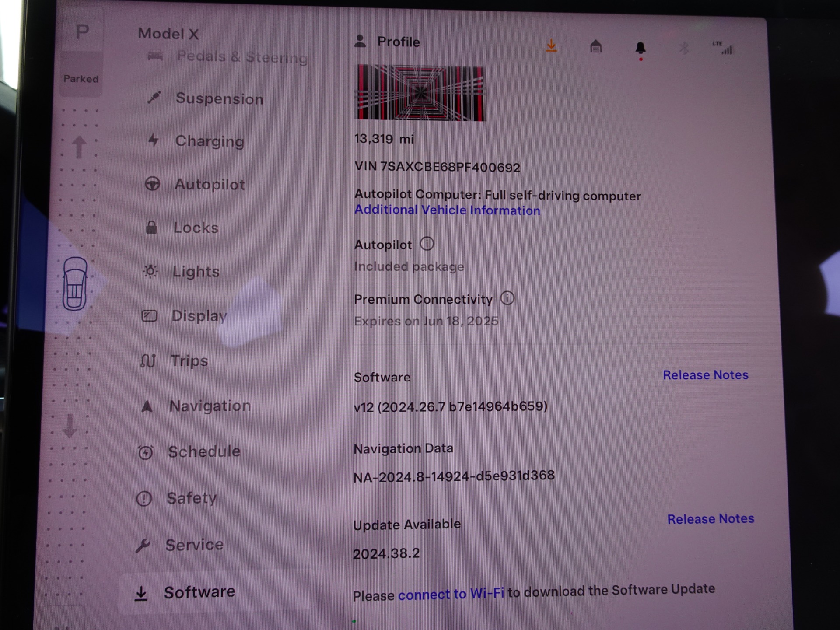Tap the garage HomeLink icon

(x=596, y=46)
